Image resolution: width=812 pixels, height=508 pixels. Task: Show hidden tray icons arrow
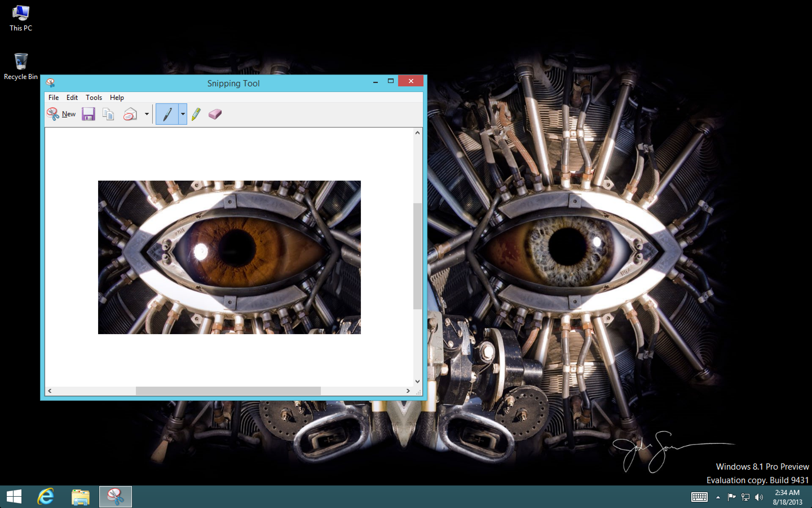click(x=718, y=497)
